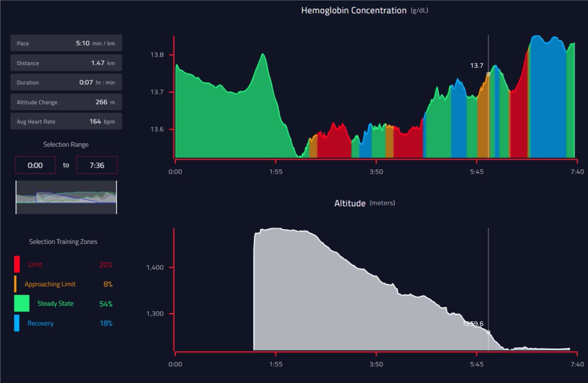The image size is (588, 383).
Task: Select the Duration 0:07 row
Action: (x=66, y=82)
